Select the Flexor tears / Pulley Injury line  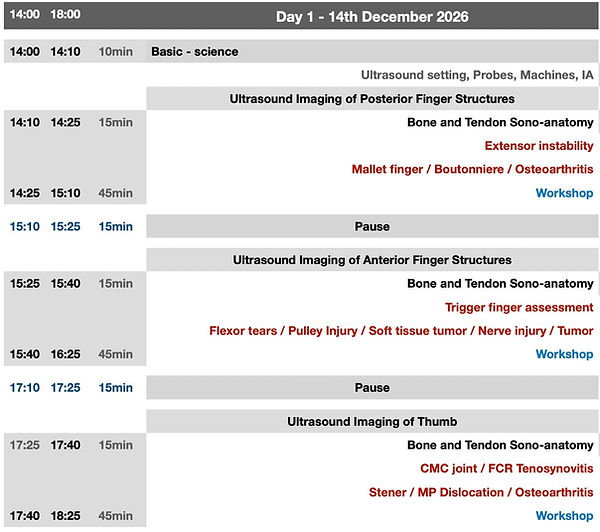pos(401,331)
